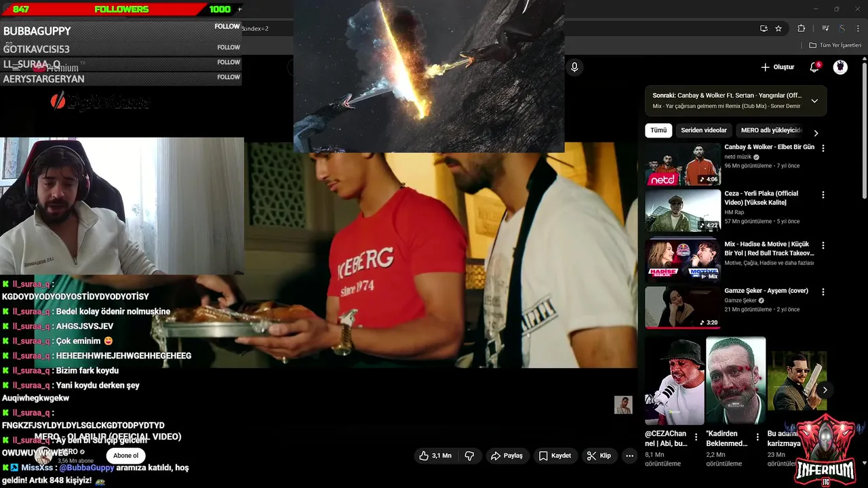Click the Oluştur create button
The image size is (868, 488).
point(777,67)
